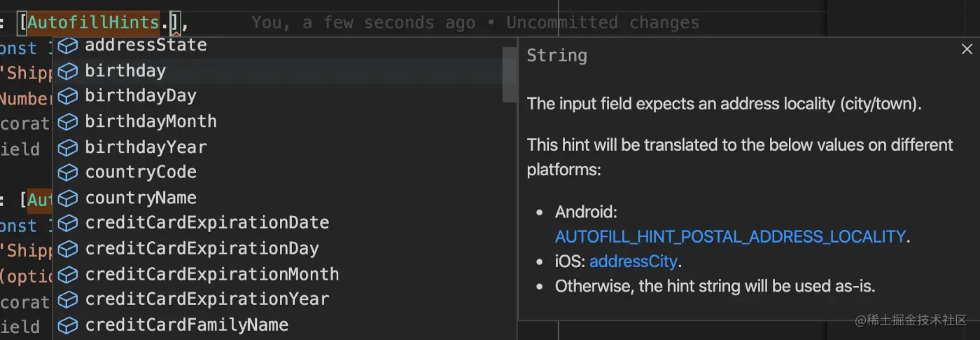The height and width of the screenshot is (340, 980).
Task: Select countryName from the autocomplete list
Action: [x=141, y=198]
